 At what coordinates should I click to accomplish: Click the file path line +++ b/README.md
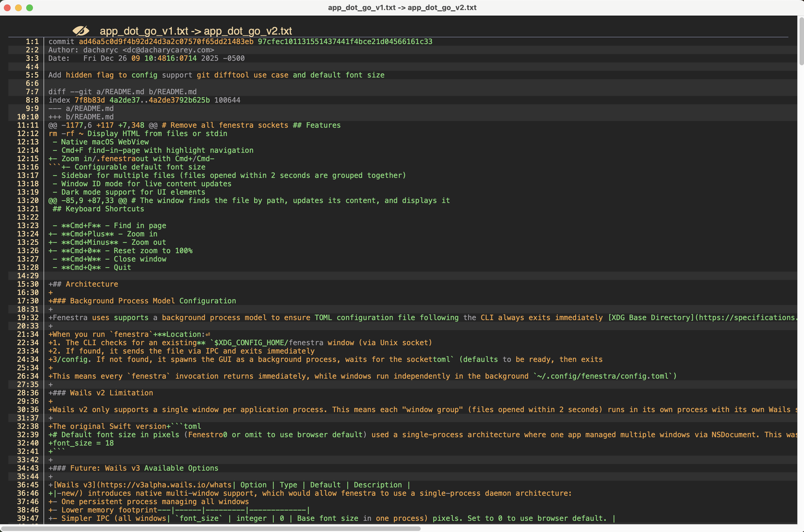(80, 117)
